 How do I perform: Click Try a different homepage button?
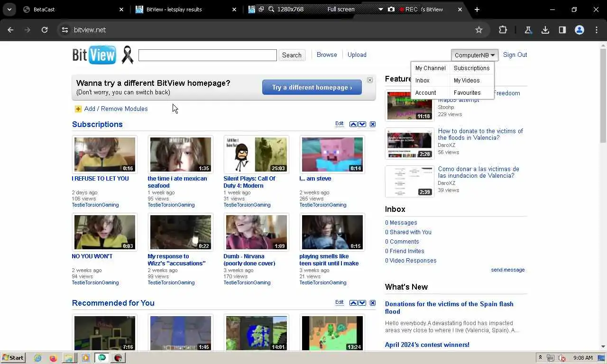click(312, 87)
